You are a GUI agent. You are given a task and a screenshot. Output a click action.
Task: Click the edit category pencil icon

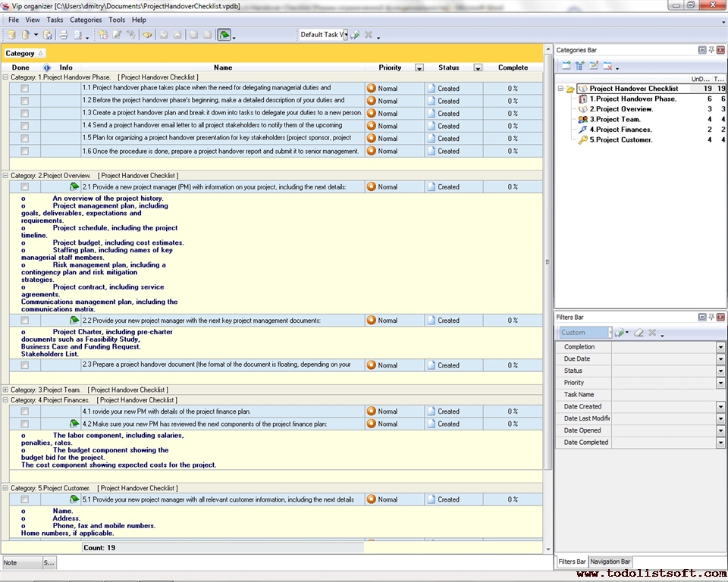click(x=594, y=66)
